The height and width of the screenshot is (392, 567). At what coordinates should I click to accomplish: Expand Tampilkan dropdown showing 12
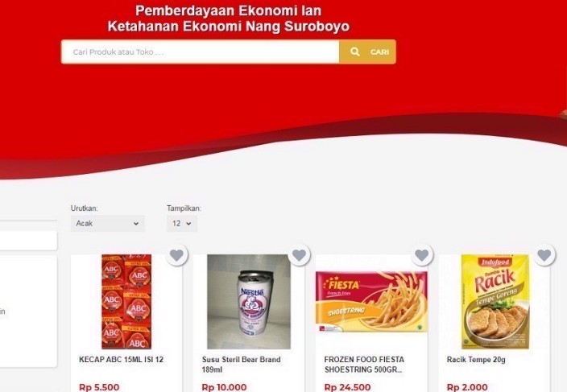click(x=182, y=224)
